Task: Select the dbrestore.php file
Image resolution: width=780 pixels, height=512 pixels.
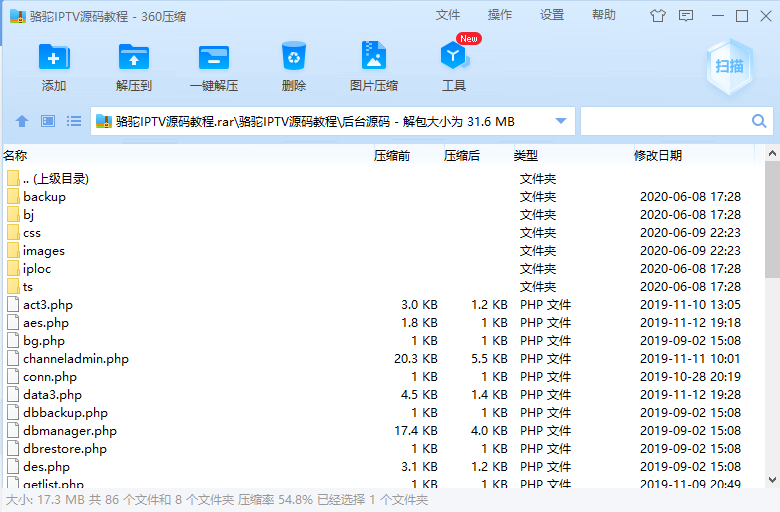Action: coord(383,449)
